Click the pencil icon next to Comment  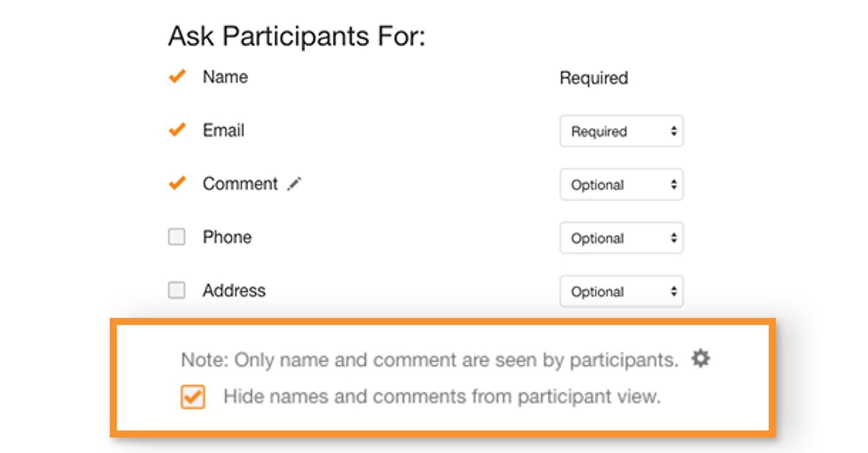pyautogui.click(x=294, y=184)
